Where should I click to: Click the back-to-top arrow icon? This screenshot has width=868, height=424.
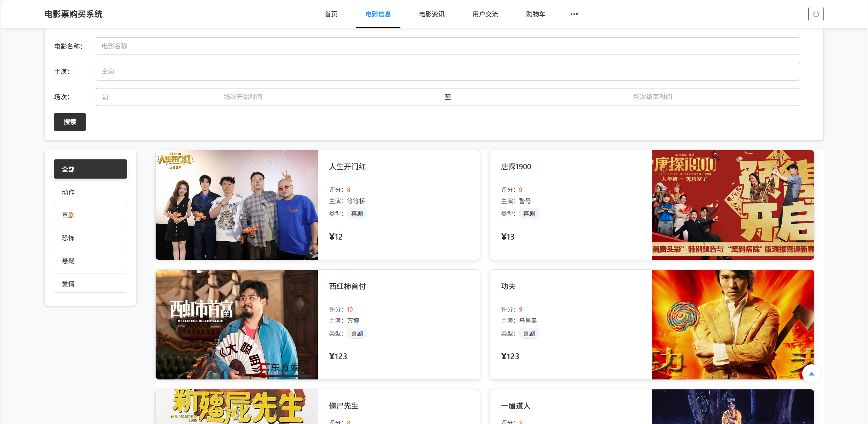tap(811, 374)
